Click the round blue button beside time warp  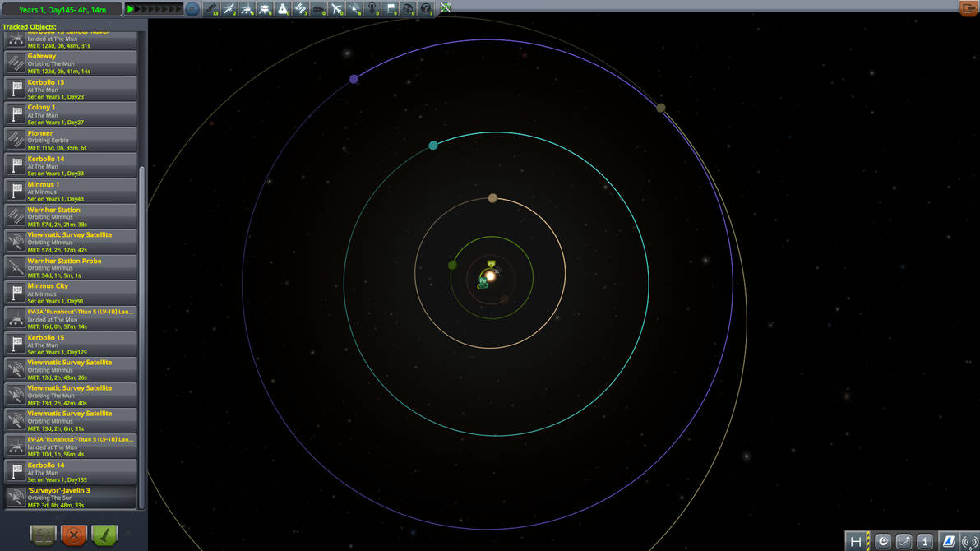pos(192,9)
